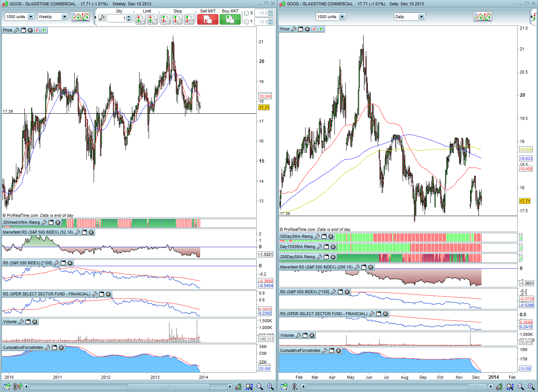Zoom out on the daily chart
The width and height of the screenshot is (538, 392).
click(521, 387)
